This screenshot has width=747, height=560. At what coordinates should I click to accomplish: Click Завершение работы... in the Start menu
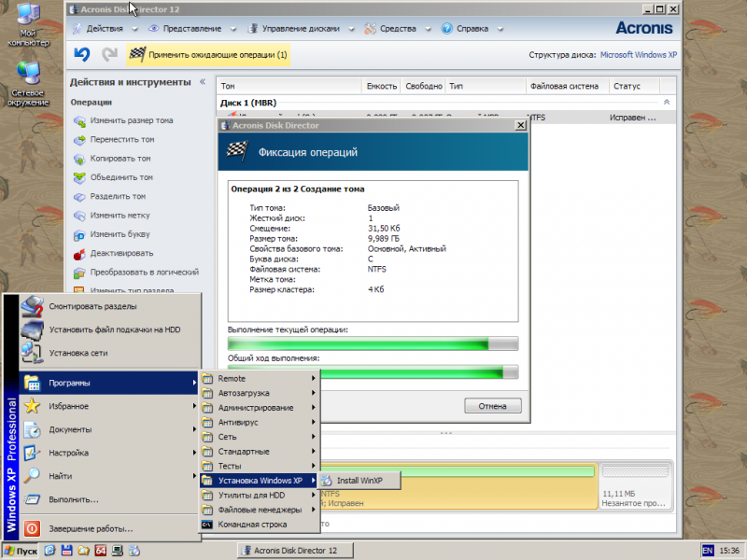[109, 528]
